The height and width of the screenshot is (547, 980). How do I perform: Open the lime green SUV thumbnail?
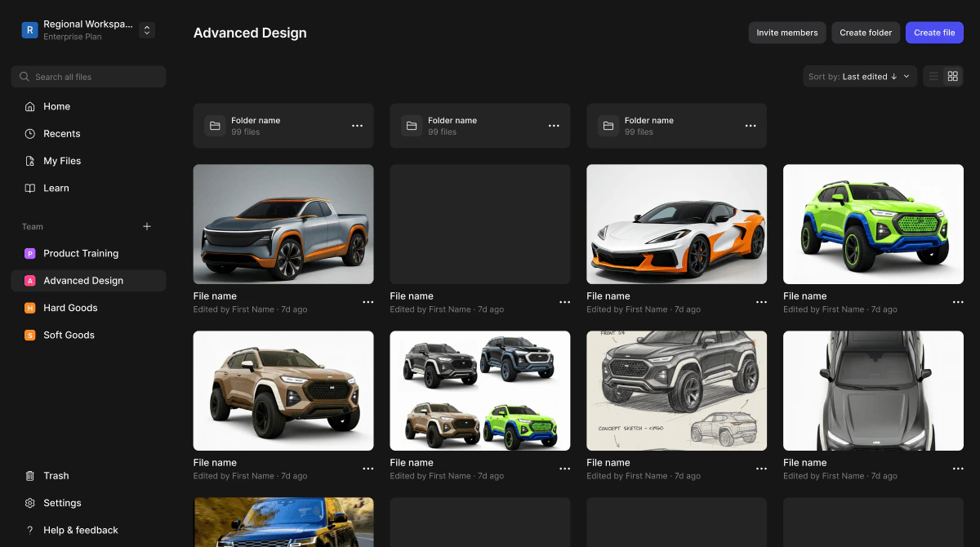point(873,225)
